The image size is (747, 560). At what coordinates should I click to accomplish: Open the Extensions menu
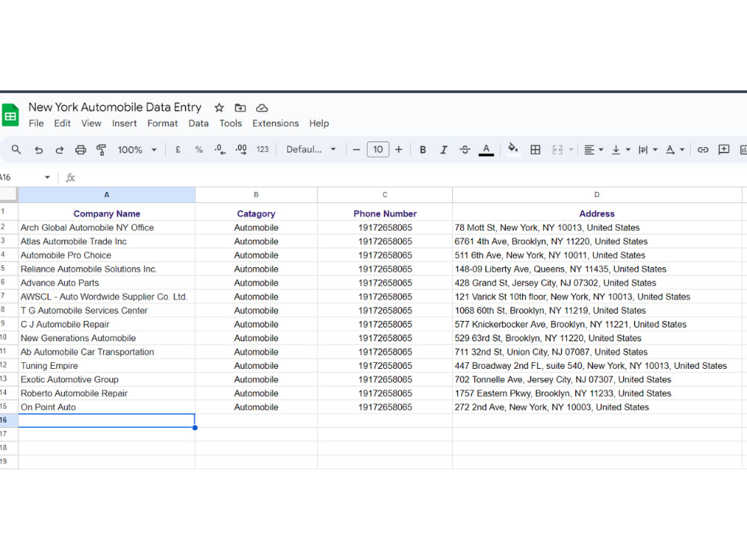(x=275, y=123)
